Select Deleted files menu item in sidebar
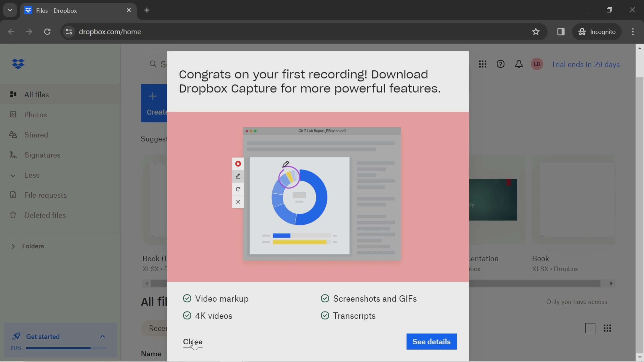Screen dimensions: 644x362 click(45, 215)
